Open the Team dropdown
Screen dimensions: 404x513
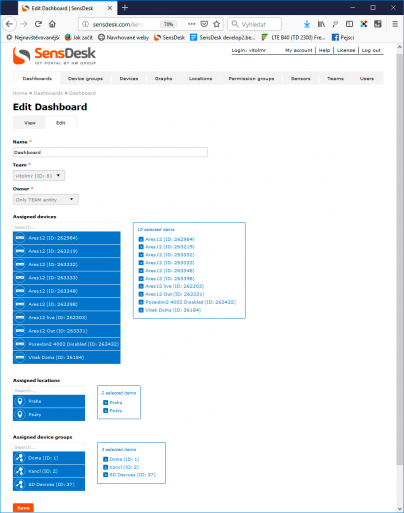coord(39,175)
